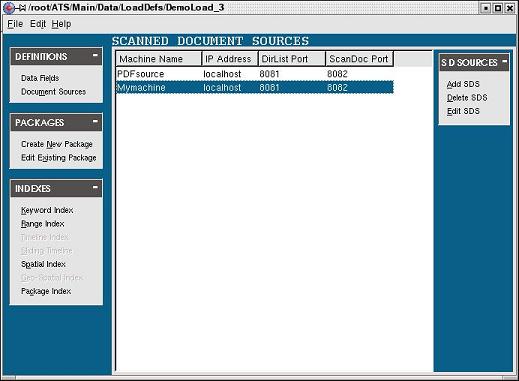Sort by Machine Name column header

point(159,59)
